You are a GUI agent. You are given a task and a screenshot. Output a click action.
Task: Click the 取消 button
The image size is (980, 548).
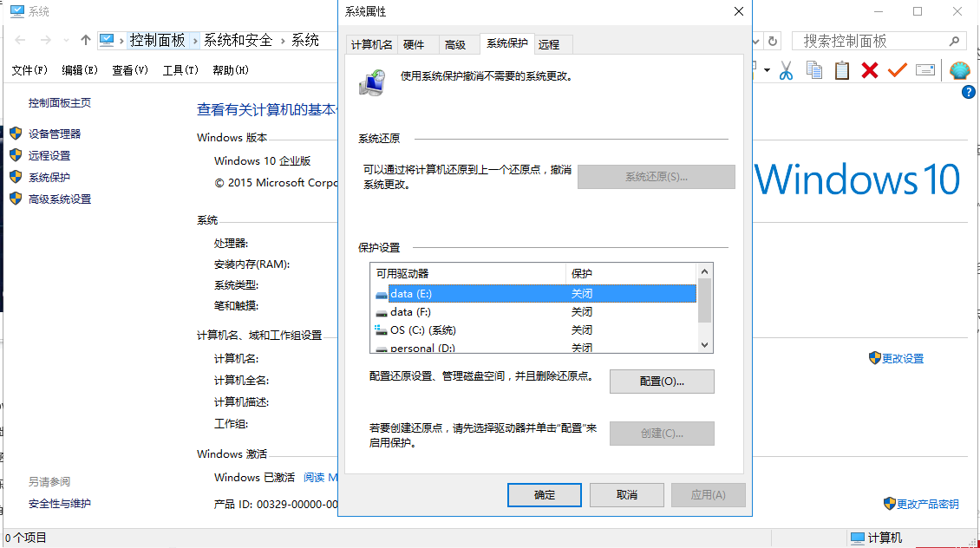[627, 495]
